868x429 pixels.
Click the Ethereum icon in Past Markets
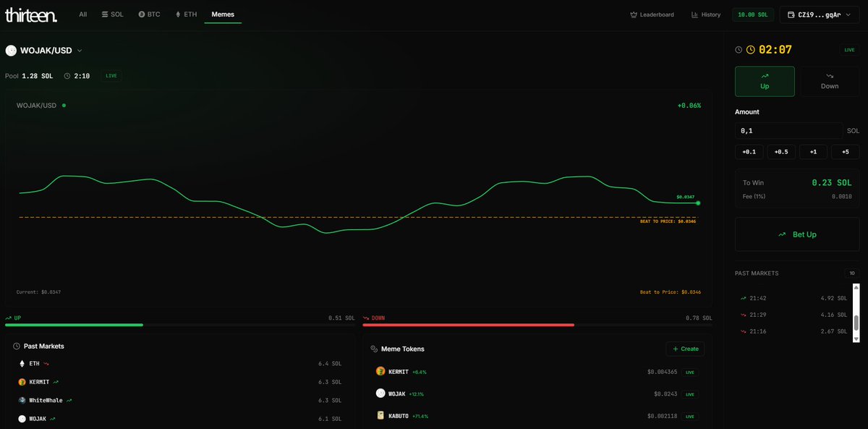pyautogui.click(x=22, y=363)
